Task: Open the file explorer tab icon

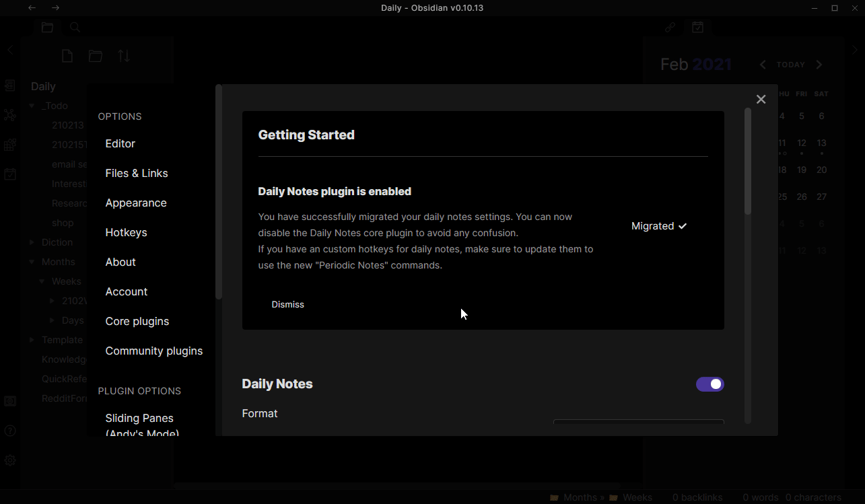Action: pos(47,28)
